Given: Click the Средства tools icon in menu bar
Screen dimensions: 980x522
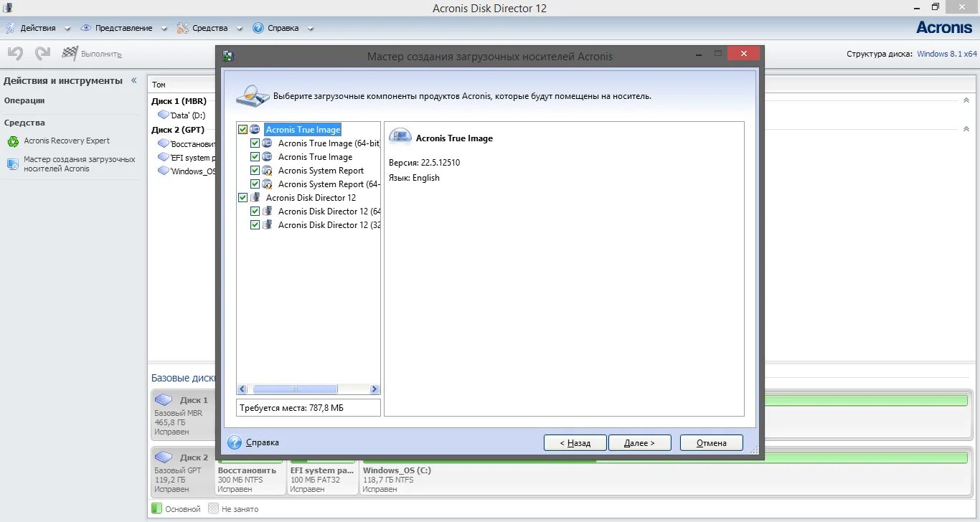Looking at the screenshot, I should 183,28.
